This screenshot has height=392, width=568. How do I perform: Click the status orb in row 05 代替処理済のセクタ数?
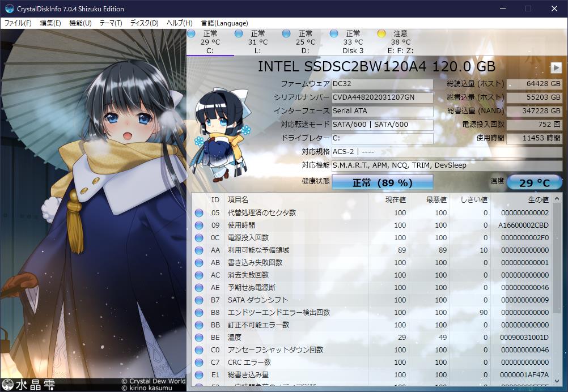[x=199, y=213]
